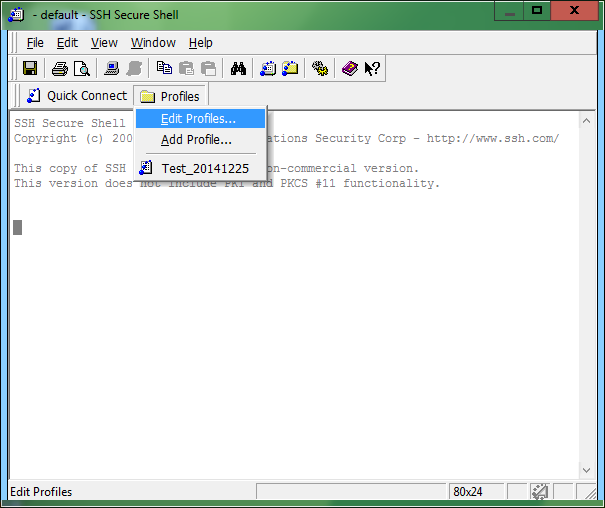The width and height of the screenshot is (605, 508).
Task: Click the Connect computer icon
Action: click(x=112, y=69)
